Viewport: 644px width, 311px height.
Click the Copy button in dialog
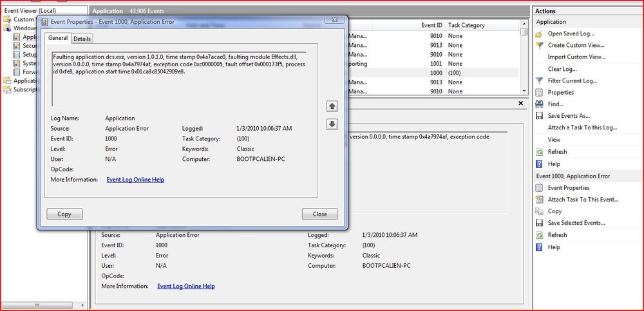pyautogui.click(x=64, y=214)
